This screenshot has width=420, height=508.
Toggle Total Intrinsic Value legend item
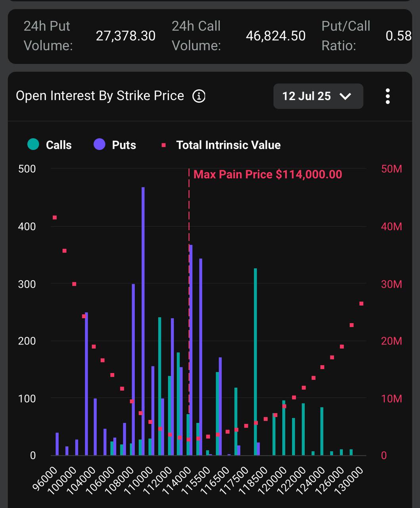coord(221,145)
